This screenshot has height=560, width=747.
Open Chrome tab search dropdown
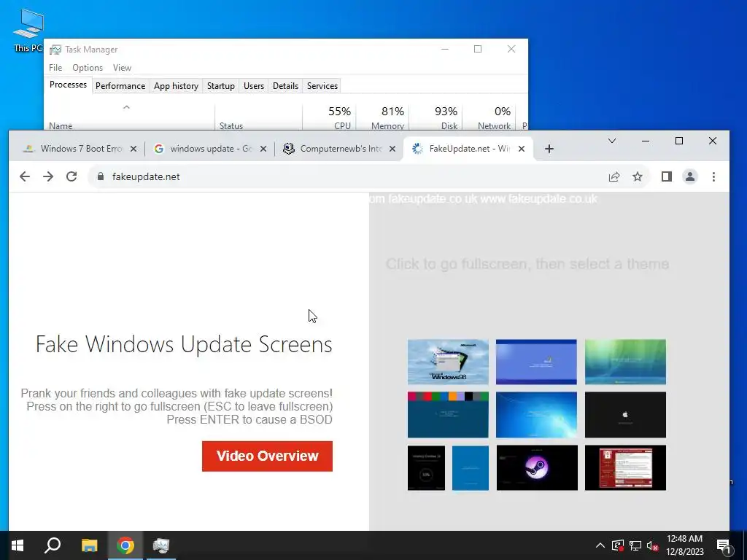click(612, 141)
